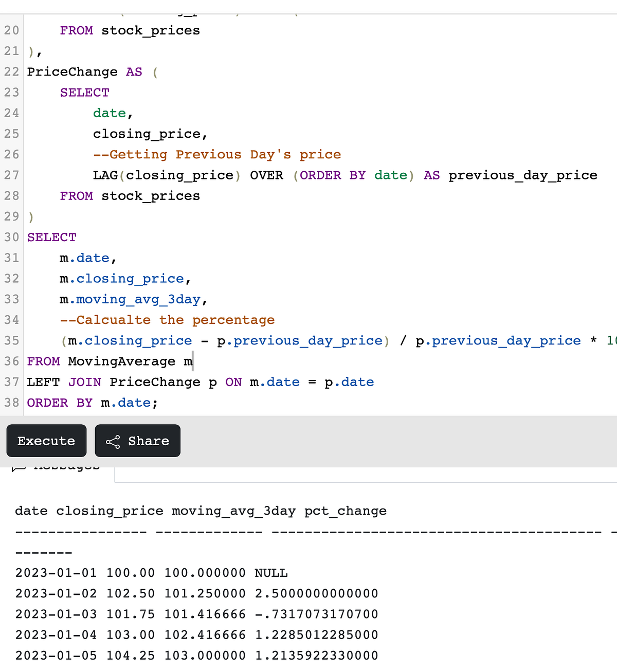Click the pct_change column header

(x=345, y=511)
